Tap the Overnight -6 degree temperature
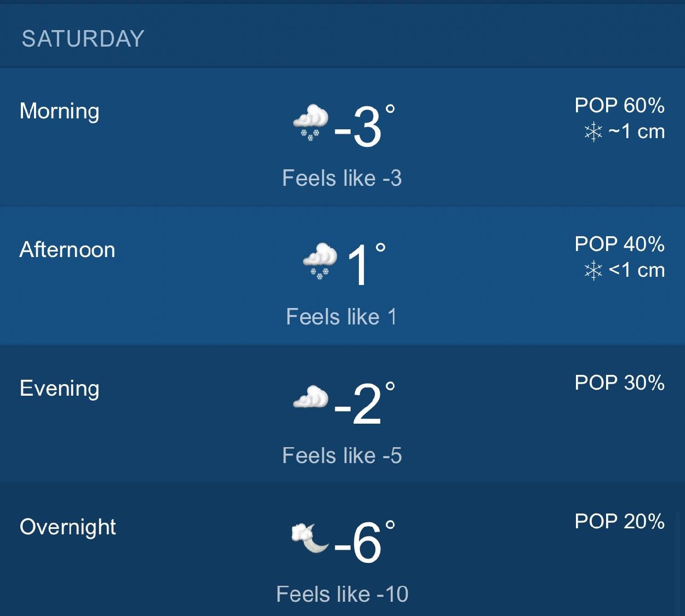The image size is (685, 616). [x=364, y=542]
